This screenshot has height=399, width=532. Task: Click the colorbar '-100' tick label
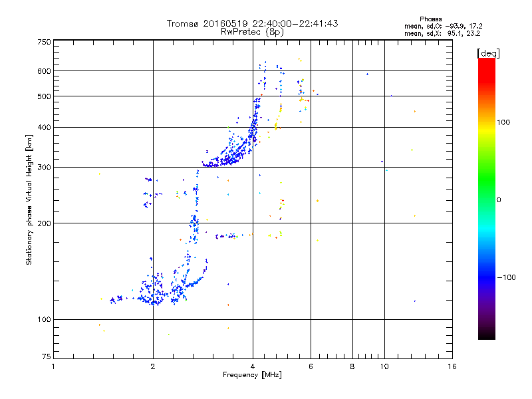click(507, 277)
